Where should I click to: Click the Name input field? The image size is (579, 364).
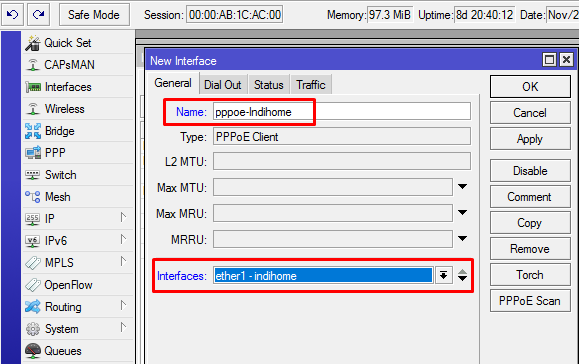coord(342,111)
